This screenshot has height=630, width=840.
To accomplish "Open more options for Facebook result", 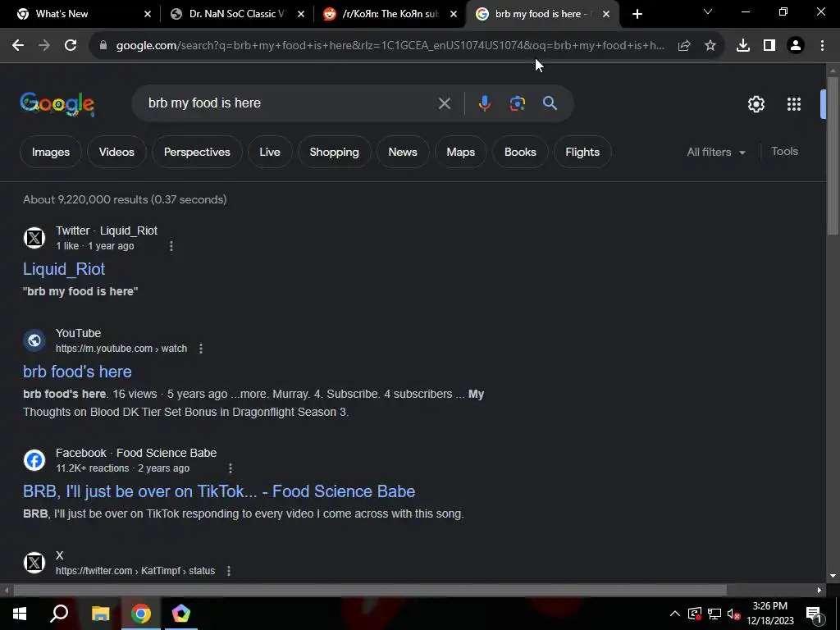I will [231, 468].
